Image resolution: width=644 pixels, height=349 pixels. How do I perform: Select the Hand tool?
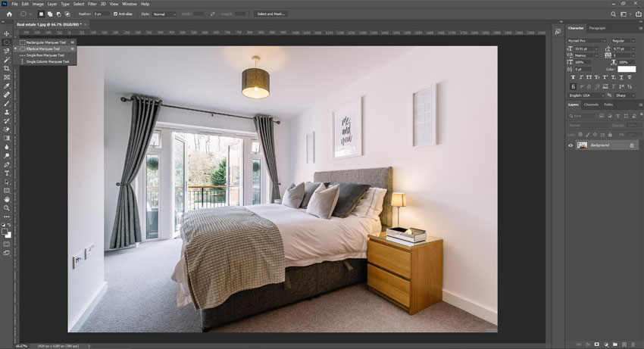(7, 199)
